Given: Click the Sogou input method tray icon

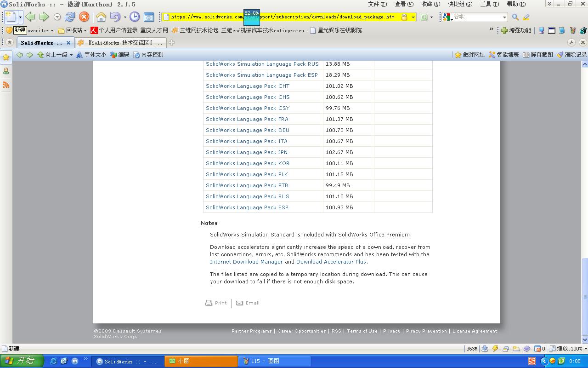Looking at the screenshot, I should point(531,361).
